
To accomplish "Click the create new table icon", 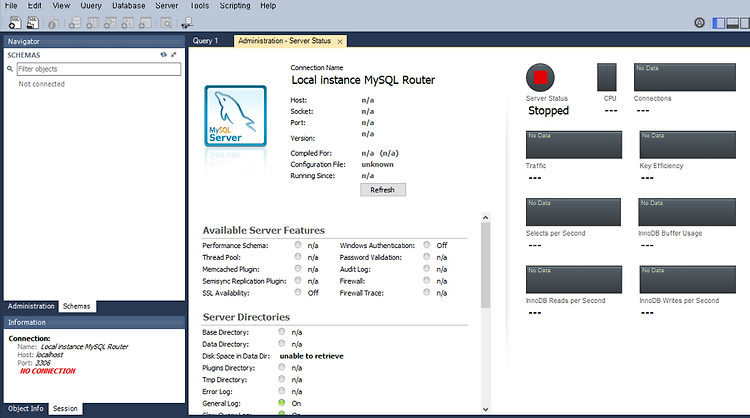I will pyautogui.click(x=92, y=22).
